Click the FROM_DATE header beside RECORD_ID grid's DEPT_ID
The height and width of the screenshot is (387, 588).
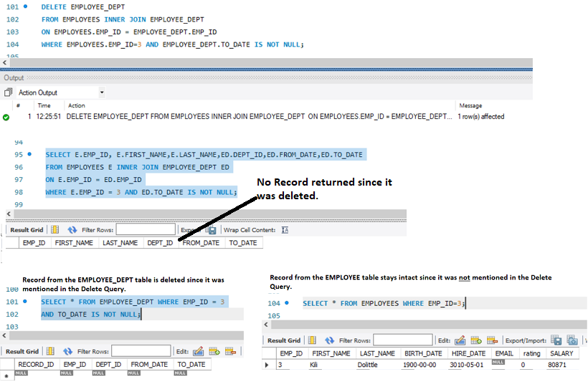pos(149,364)
